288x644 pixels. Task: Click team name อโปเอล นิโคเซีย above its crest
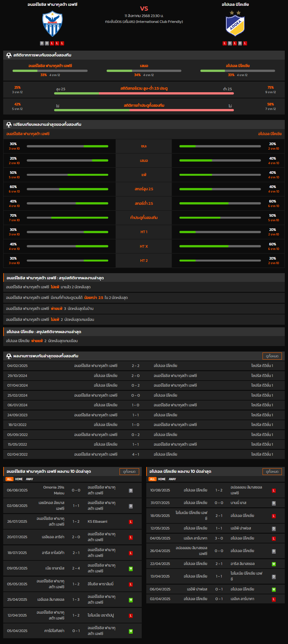pos(235,5)
